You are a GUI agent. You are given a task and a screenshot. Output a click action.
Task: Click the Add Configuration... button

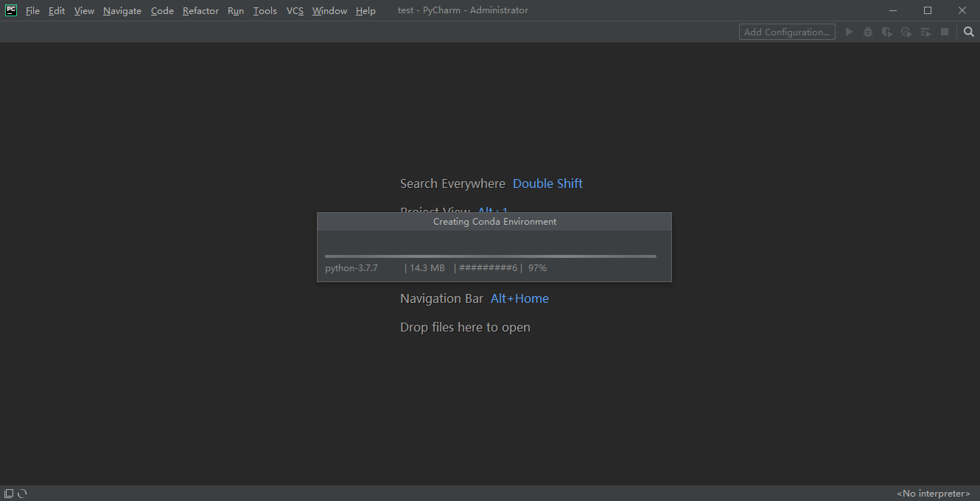(787, 32)
